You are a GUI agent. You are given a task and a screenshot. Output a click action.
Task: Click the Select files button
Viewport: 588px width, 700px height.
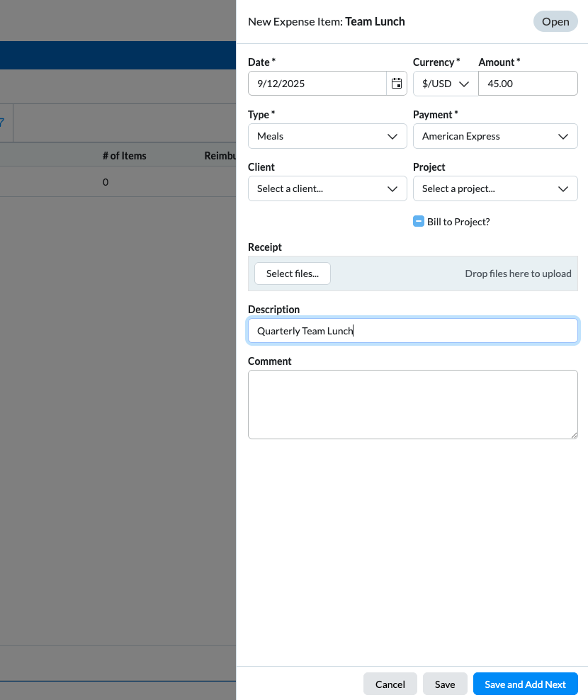pyautogui.click(x=293, y=273)
